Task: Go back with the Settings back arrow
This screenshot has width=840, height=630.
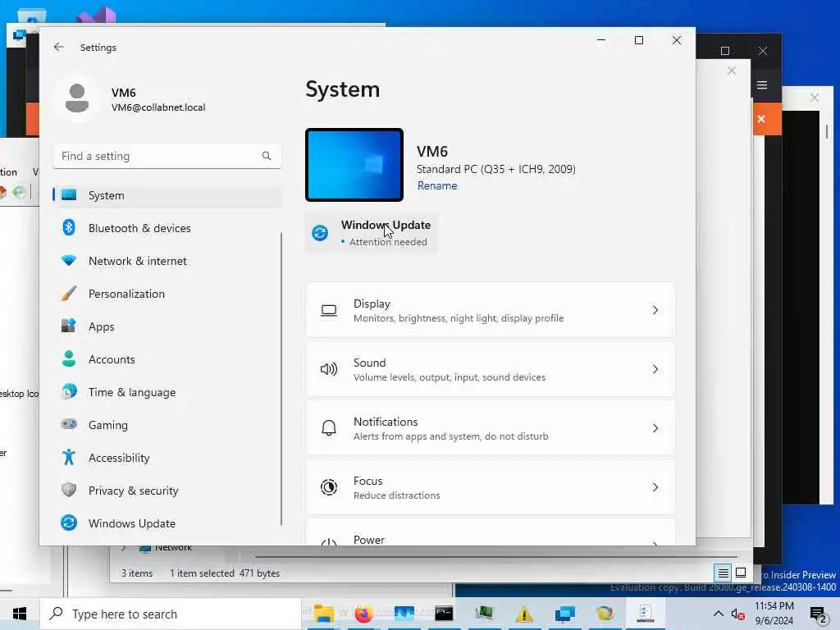Action: (59, 47)
